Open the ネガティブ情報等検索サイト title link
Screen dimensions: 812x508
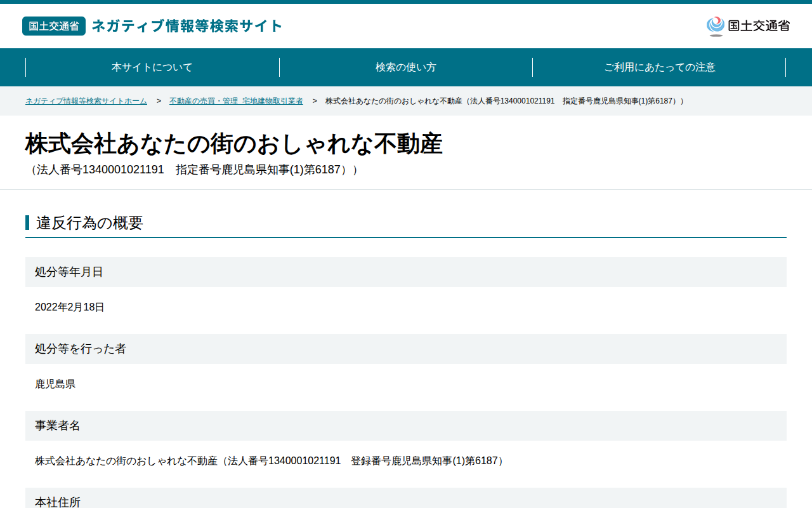[187, 26]
